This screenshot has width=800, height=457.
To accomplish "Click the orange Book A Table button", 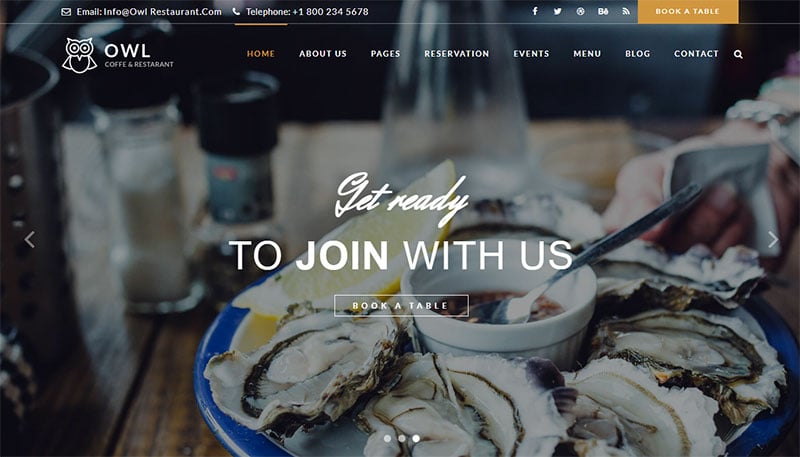I will 688,11.
